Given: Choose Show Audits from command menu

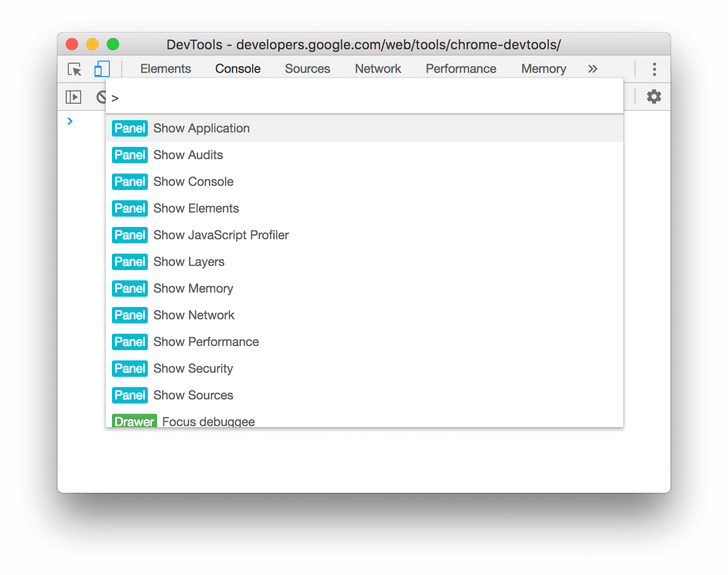Looking at the screenshot, I should coord(188,155).
